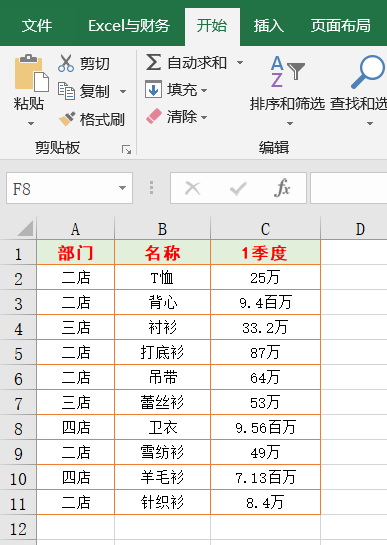Select row 12 header
The image size is (387, 545).
click(x=18, y=528)
